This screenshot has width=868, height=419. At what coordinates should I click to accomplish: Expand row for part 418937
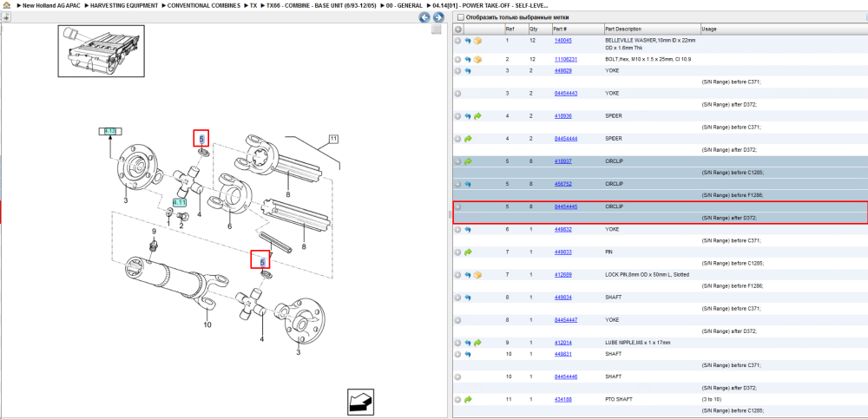click(x=457, y=161)
